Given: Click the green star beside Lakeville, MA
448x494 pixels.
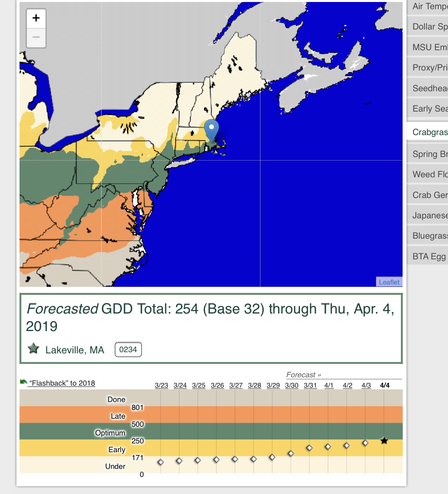Looking at the screenshot, I should coord(33,349).
